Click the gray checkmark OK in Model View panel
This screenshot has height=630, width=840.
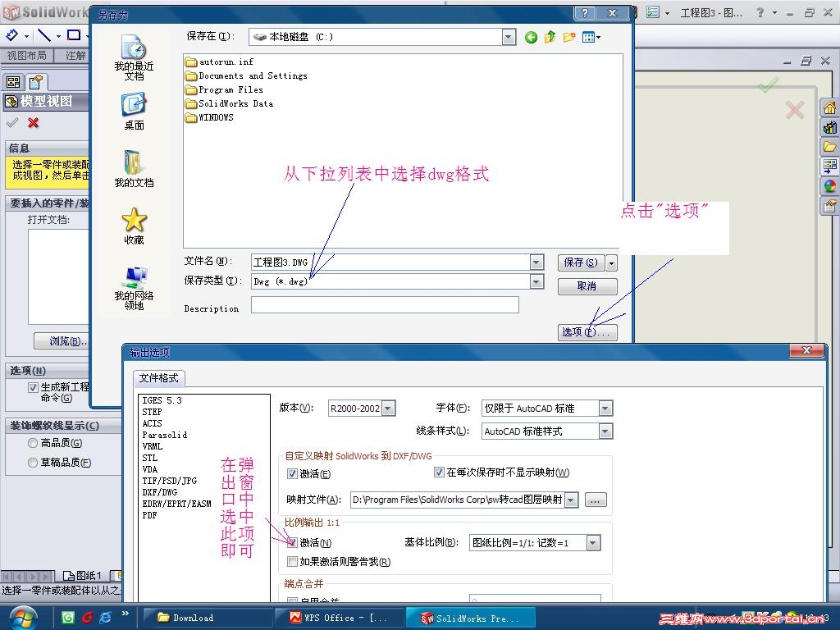(11, 123)
